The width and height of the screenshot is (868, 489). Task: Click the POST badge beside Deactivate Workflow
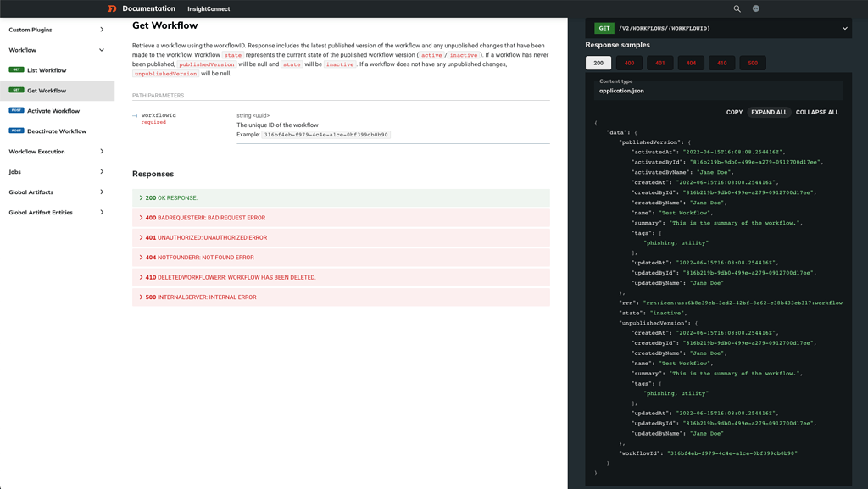[x=18, y=131]
